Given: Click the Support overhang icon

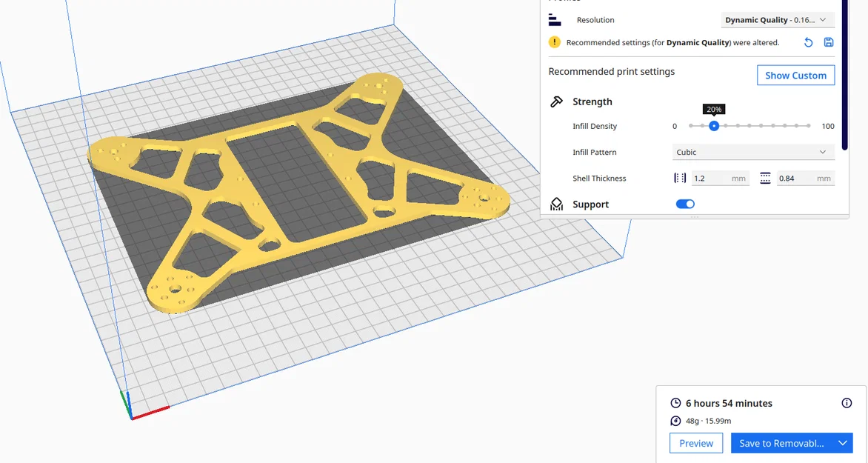Looking at the screenshot, I should [x=556, y=204].
